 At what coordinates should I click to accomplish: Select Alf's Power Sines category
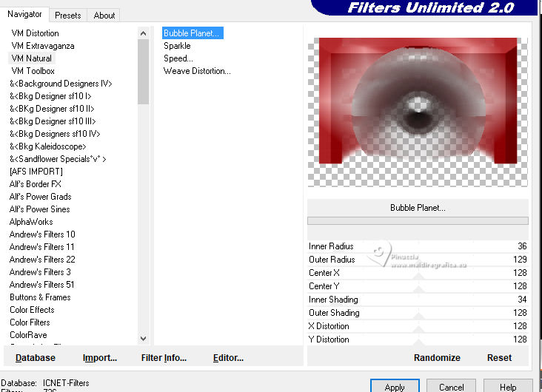click(x=40, y=209)
